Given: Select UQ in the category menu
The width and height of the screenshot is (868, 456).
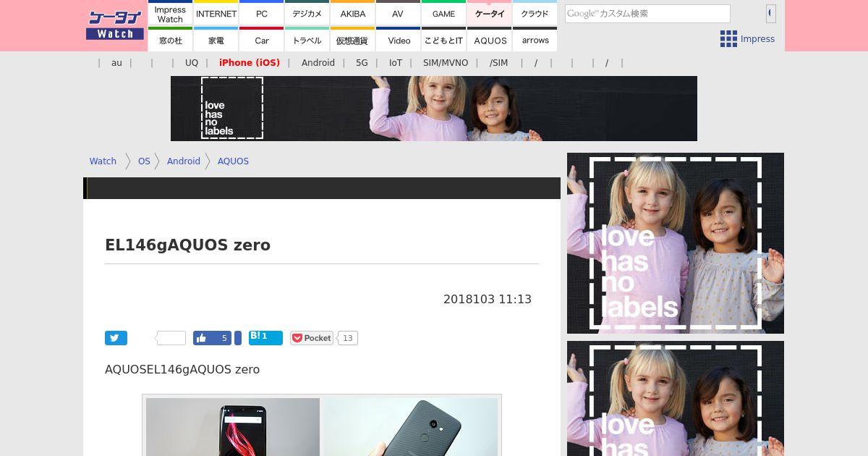Looking at the screenshot, I should pyautogui.click(x=191, y=63).
